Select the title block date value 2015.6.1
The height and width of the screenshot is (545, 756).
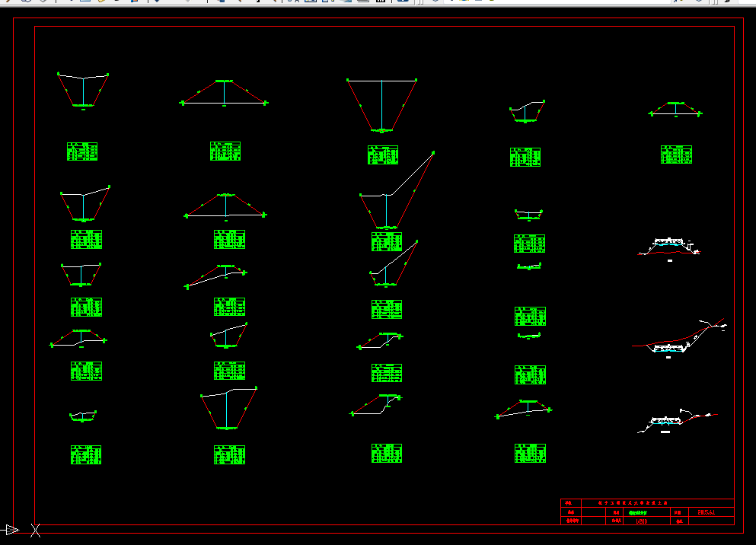coord(707,513)
